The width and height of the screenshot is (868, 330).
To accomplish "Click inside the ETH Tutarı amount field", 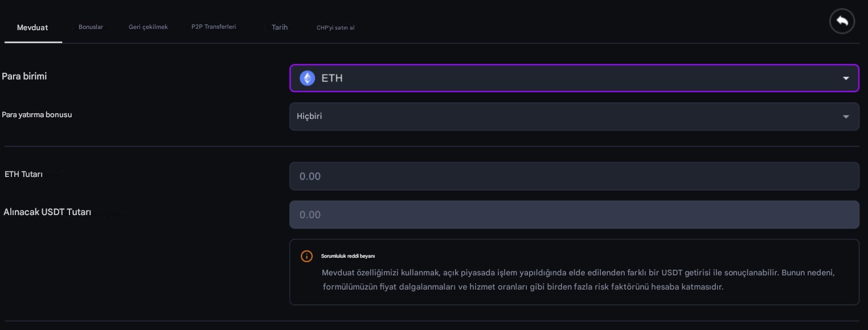I will click(574, 176).
